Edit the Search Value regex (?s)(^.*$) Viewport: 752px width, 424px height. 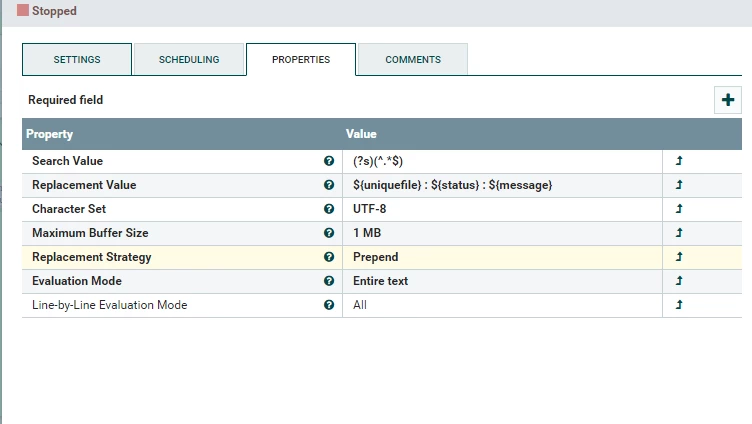click(503, 161)
